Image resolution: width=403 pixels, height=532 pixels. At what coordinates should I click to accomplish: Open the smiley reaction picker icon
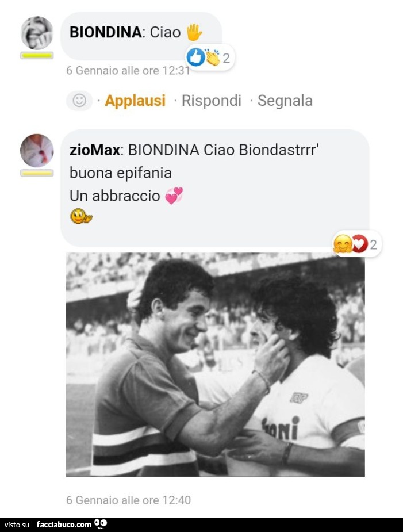click(79, 101)
